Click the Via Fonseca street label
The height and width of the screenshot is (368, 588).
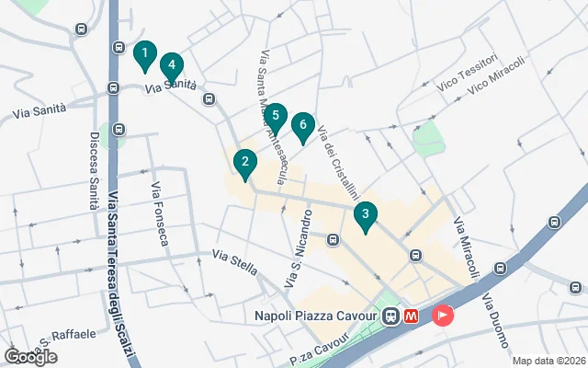pos(160,213)
